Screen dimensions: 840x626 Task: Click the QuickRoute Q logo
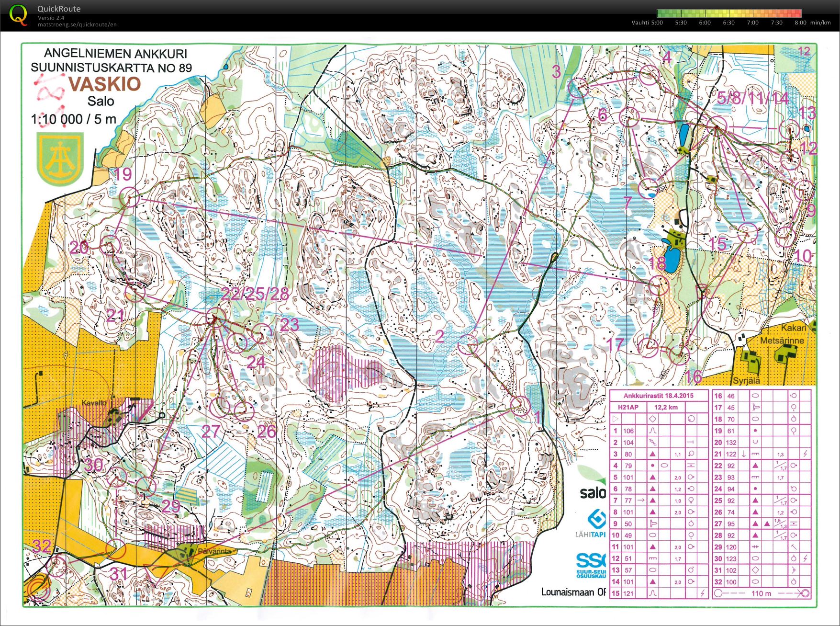pyautogui.click(x=18, y=15)
